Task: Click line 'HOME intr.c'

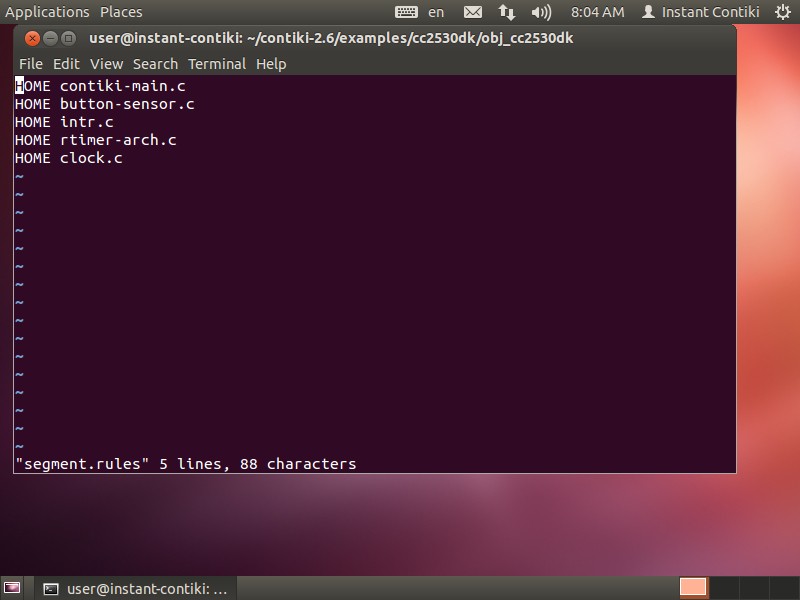Action: click(64, 122)
